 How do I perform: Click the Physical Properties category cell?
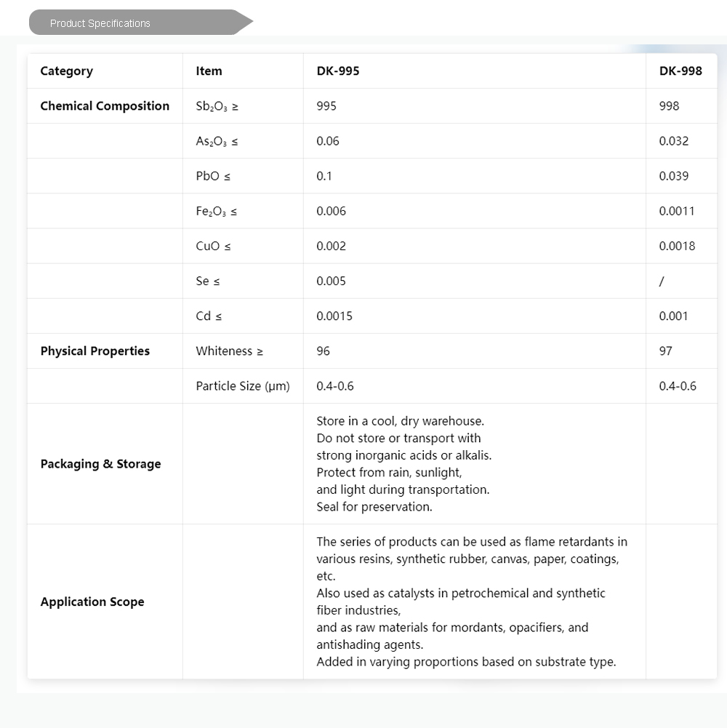click(95, 351)
